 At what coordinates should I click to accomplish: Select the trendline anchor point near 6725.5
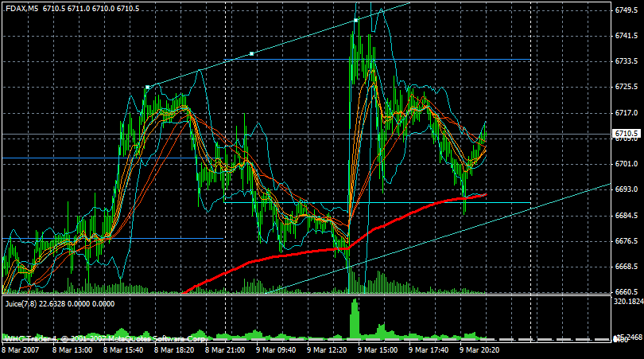pyautogui.click(x=147, y=88)
